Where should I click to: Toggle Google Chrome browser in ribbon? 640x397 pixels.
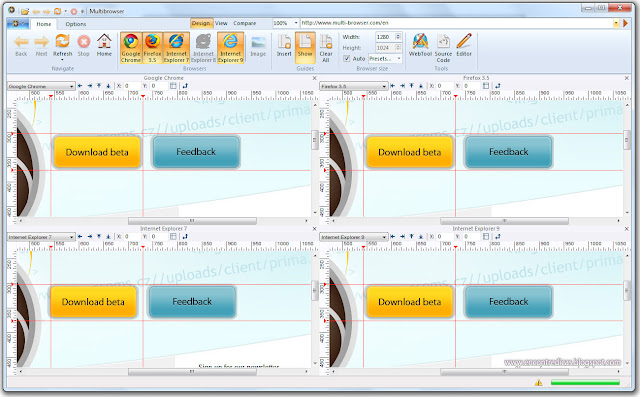(131, 48)
